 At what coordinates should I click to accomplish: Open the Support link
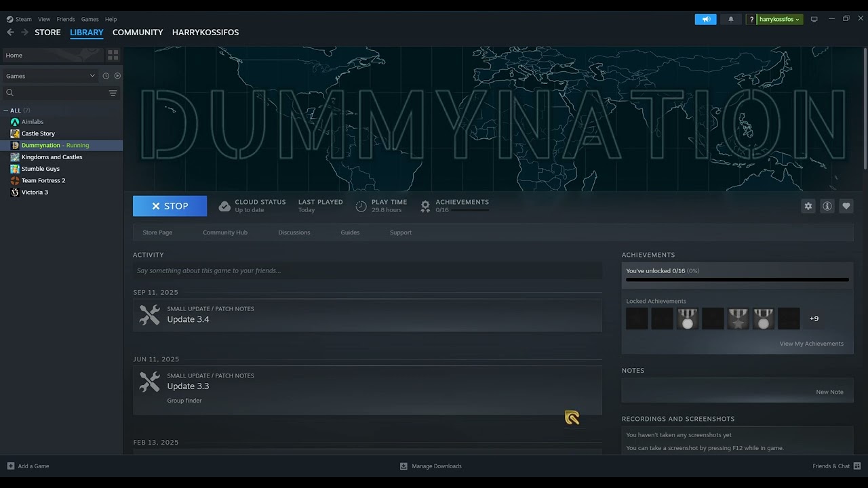click(401, 232)
